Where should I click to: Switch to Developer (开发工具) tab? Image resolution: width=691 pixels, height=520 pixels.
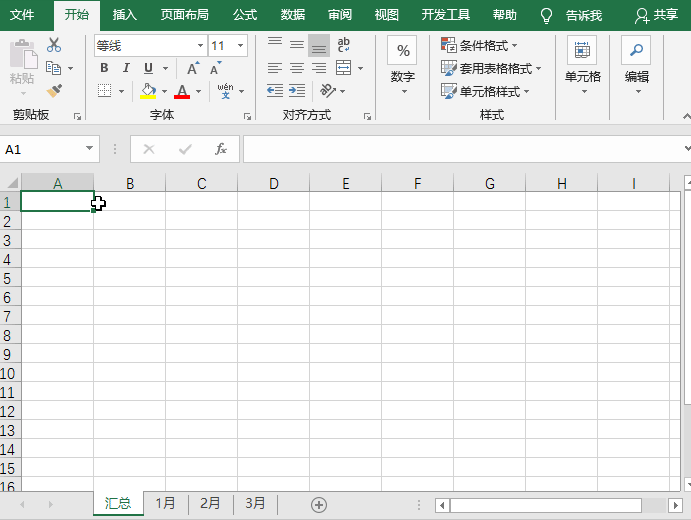[x=446, y=15]
